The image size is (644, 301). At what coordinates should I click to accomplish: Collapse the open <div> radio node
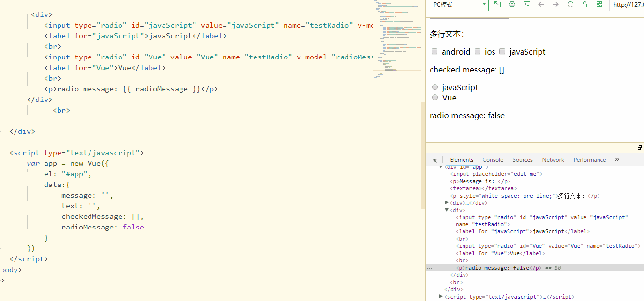(x=447, y=210)
